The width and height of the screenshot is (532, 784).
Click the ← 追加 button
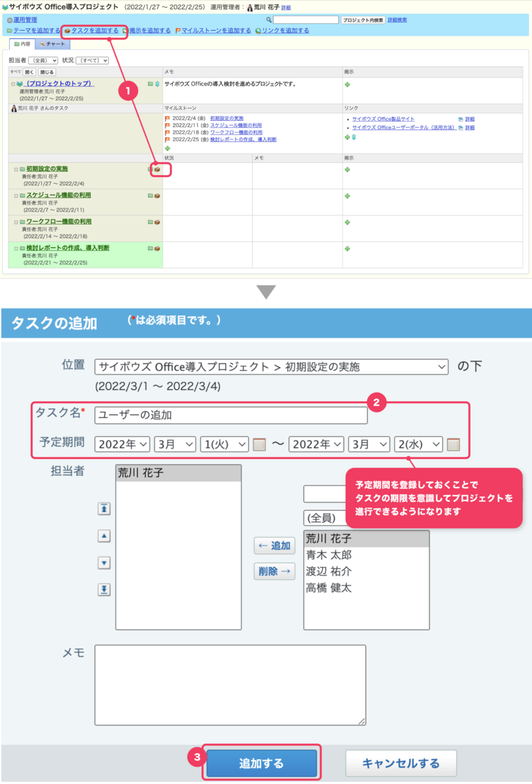pos(274,546)
